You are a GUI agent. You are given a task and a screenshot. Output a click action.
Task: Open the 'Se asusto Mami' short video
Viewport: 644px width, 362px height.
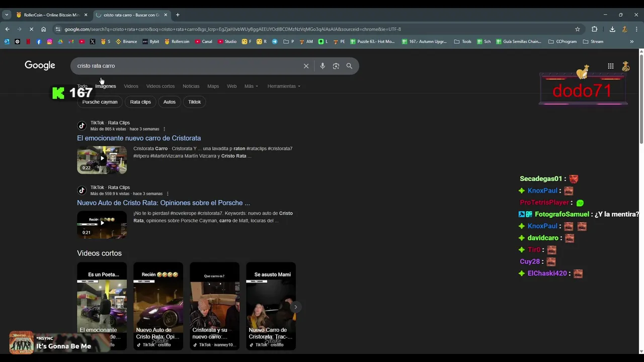(x=271, y=306)
